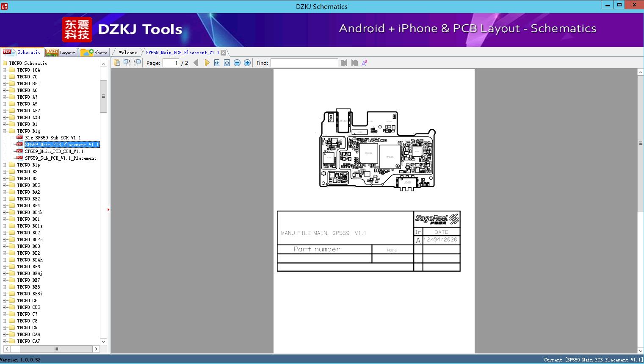Click the page number input box

pos(171,63)
